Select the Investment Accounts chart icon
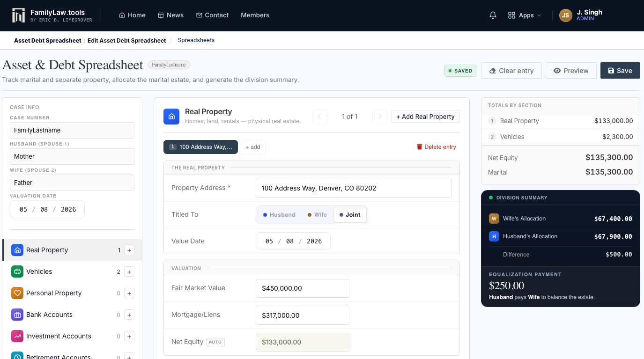Viewport: 644px width, 359px height. [17, 336]
